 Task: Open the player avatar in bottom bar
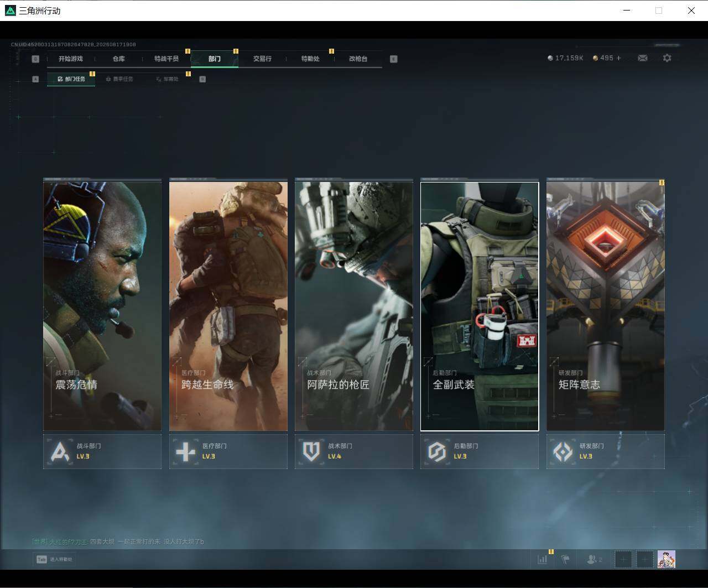tap(667, 559)
